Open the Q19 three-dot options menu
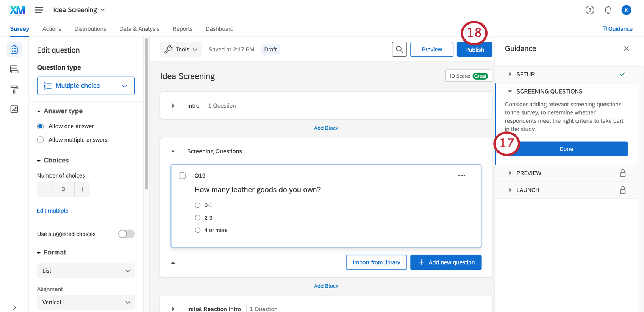Image resolution: width=644 pixels, height=312 pixels. point(461,176)
